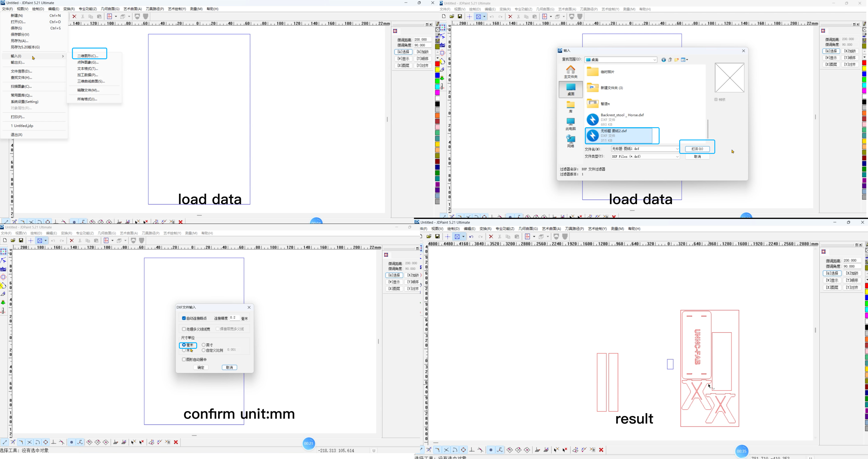Open dropdown arrow beside view-box icon in bottom-right toolbar
Viewport: 868px width, 459px height.
click(x=464, y=237)
